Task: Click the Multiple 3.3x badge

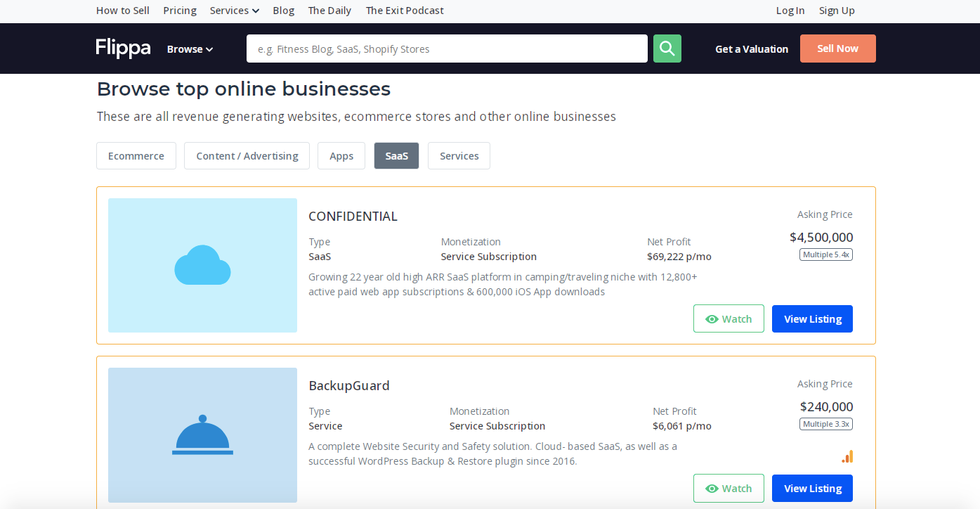Action: [x=826, y=424]
